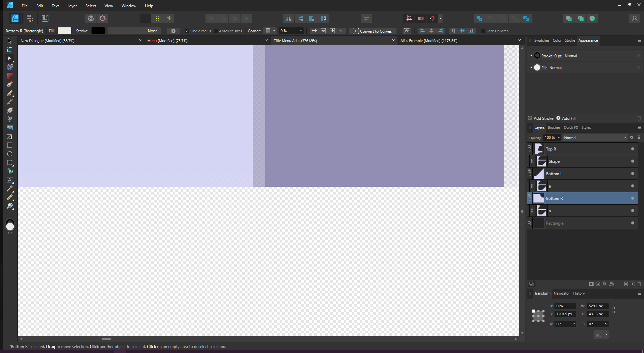Click Align Bottom icon in context bar
The height and width of the screenshot is (353, 644).
pos(471,31)
